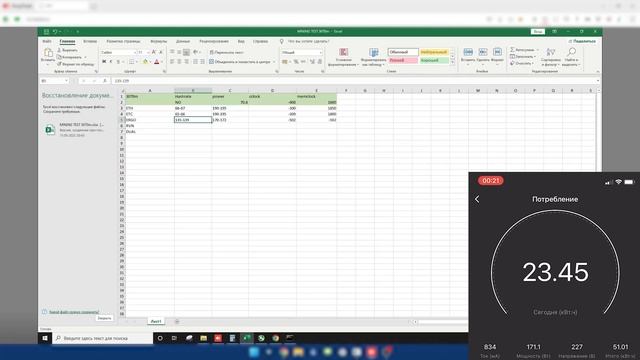Screen dimensions: 640x360
Task: Click the Find and Select magnifier icon
Action: click(x=571, y=52)
